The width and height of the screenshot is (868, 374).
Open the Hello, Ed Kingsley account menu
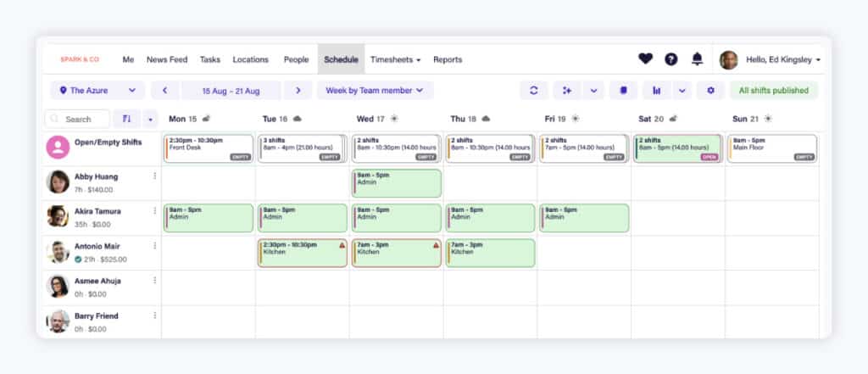(783, 59)
